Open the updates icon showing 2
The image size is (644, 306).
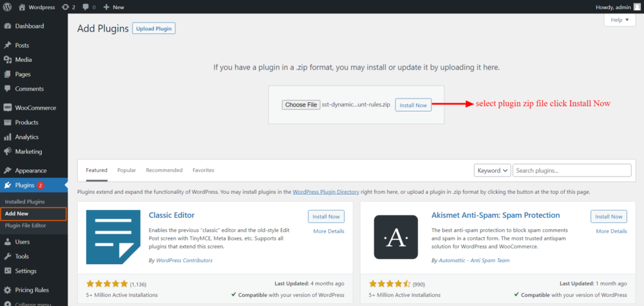65,7
